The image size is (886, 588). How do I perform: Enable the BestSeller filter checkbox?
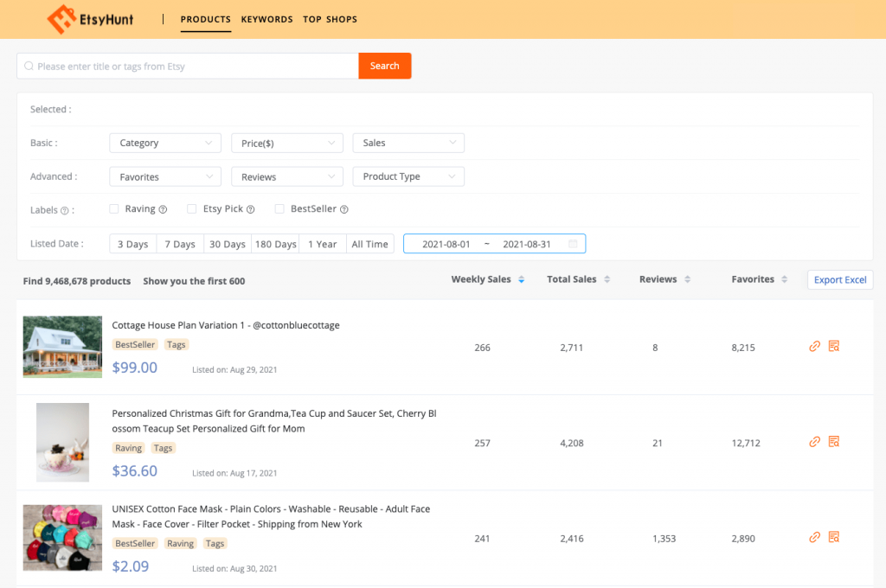pyautogui.click(x=279, y=208)
